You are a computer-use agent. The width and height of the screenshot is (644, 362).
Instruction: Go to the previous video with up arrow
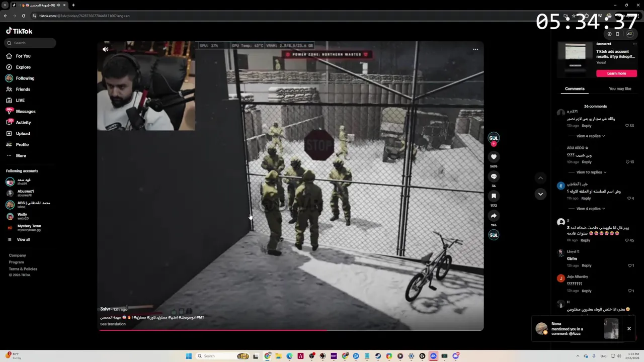click(x=540, y=177)
